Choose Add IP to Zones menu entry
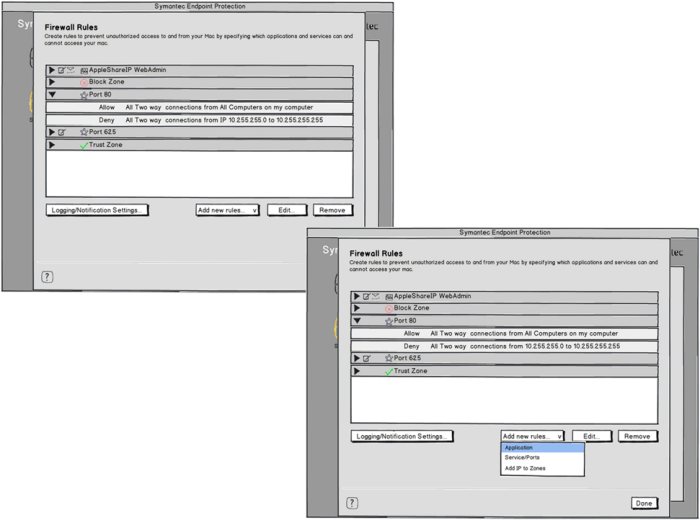 click(542, 469)
